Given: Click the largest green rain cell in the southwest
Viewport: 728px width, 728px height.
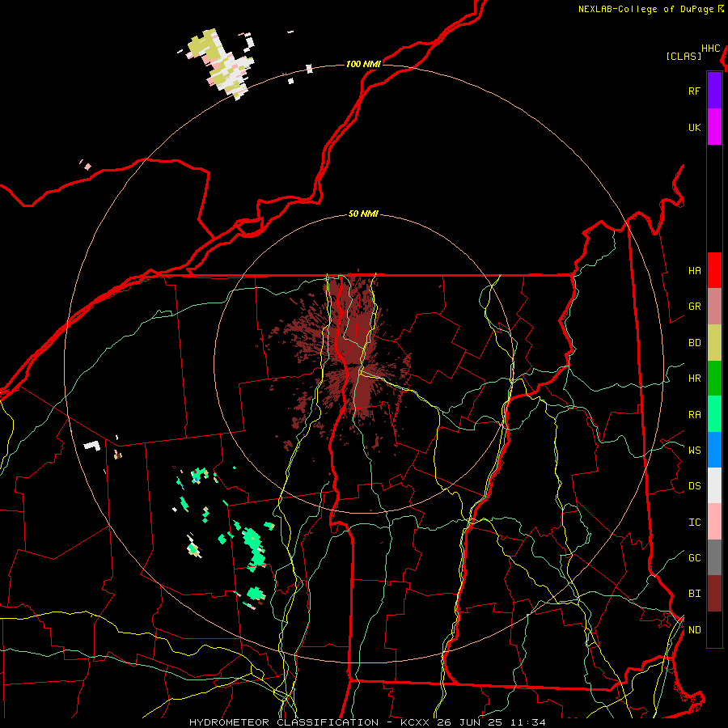Looking at the screenshot, I should (x=253, y=550).
